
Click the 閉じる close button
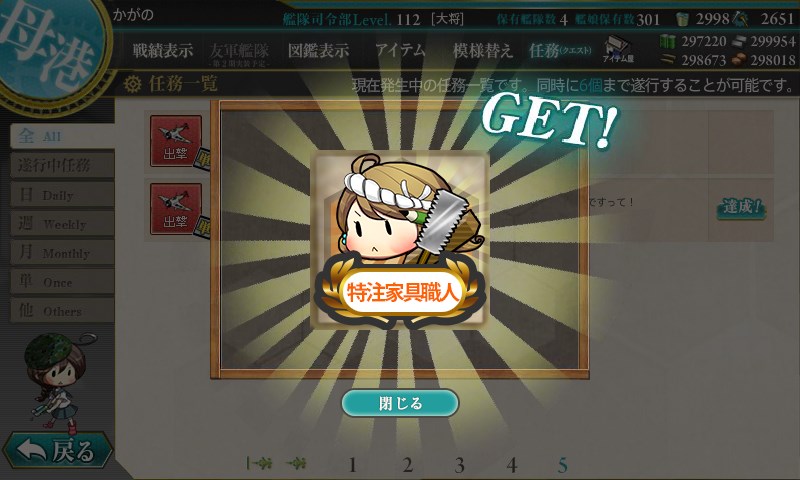[400, 403]
